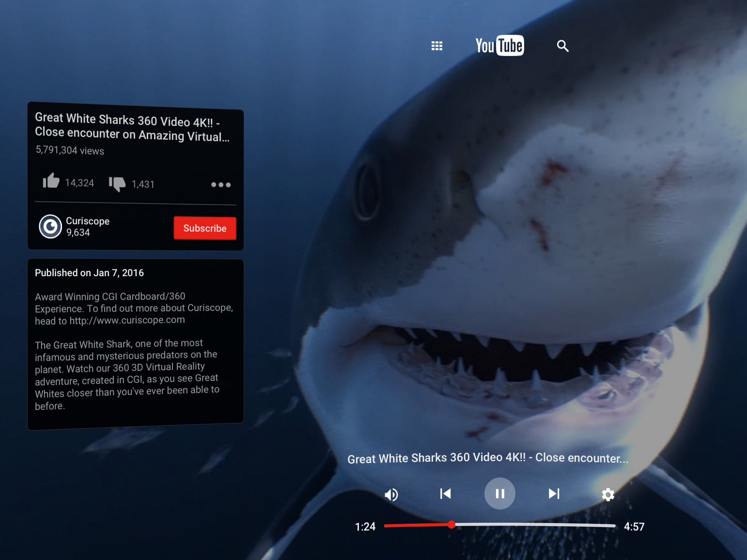Click the video title in the info panel
The height and width of the screenshot is (560, 747).
coord(132,127)
